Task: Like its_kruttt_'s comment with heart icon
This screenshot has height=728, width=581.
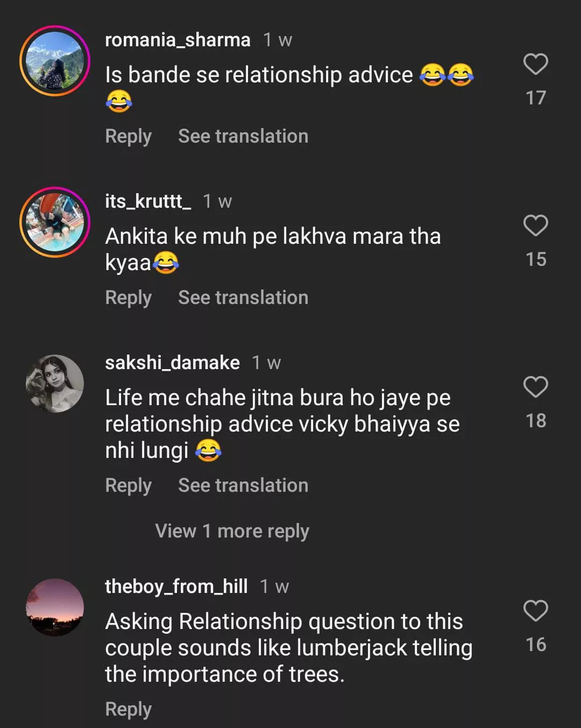Action: tap(535, 226)
